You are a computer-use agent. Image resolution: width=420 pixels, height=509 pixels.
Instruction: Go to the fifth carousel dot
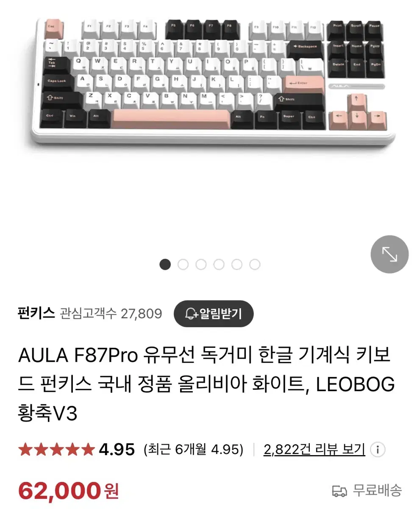[237, 265]
